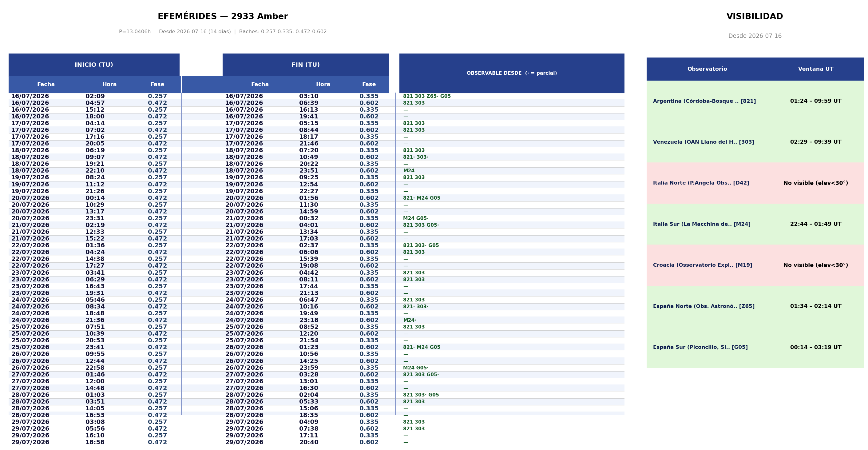Click 'No visible (elev<30°)' for Italia Norte
This screenshot has height=450, width=868.
(x=816, y=183)
